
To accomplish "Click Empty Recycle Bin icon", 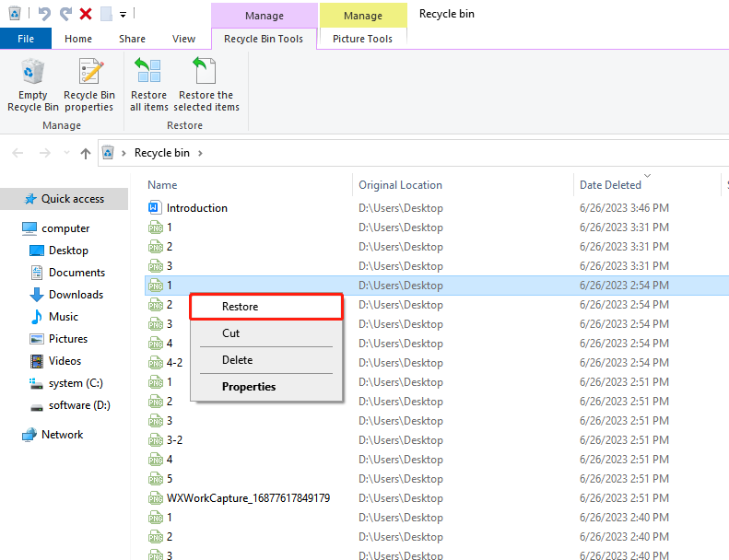I will tap(32, 71).
